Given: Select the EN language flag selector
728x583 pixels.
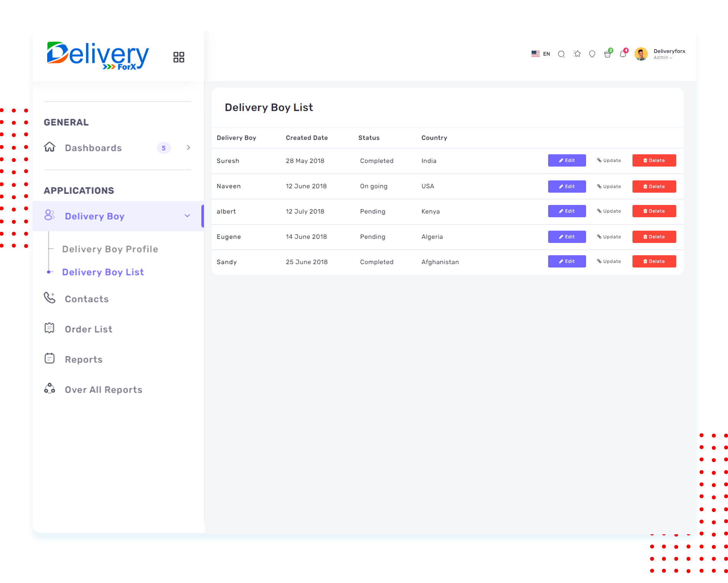Looking at the screenshot, I should click(x=541, y=54).
